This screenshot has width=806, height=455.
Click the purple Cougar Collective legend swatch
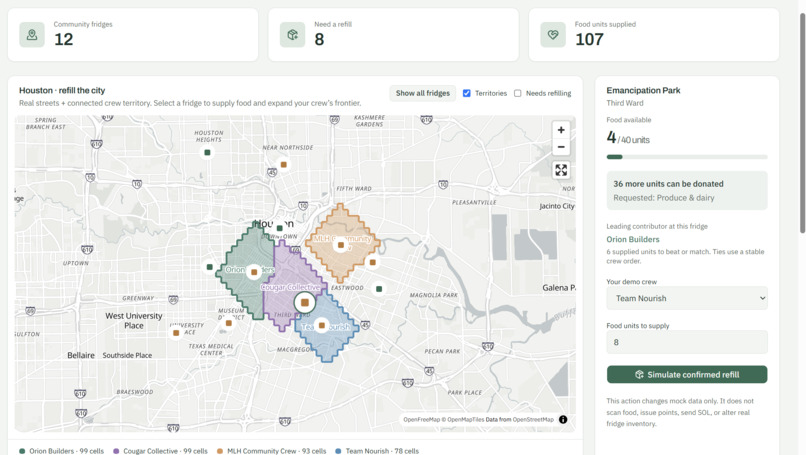pyautogui.click(x=116, y=451)
